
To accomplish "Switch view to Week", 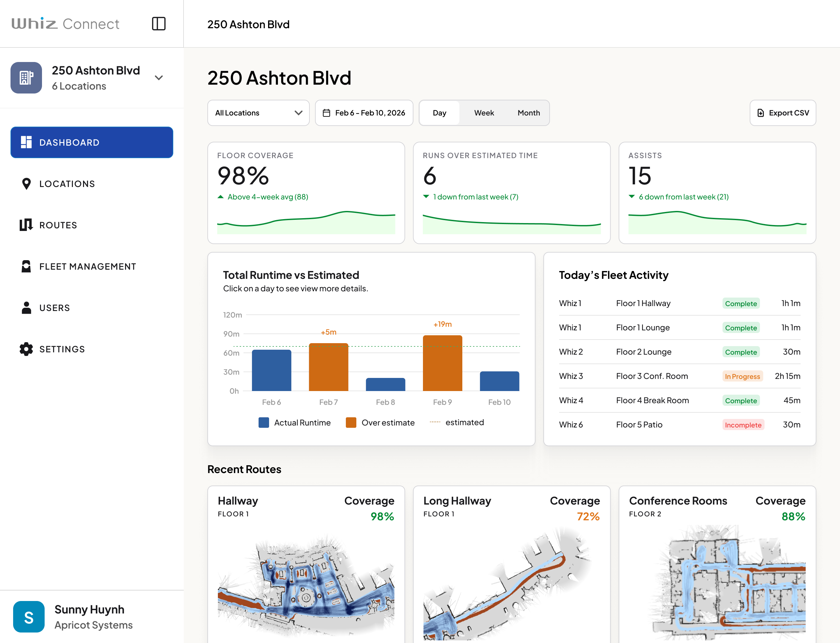I will click(484, 113).
